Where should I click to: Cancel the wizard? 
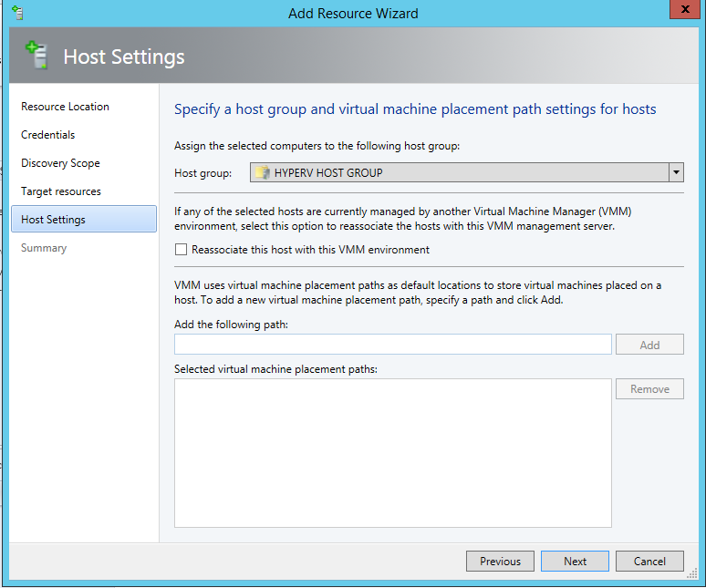649,561
